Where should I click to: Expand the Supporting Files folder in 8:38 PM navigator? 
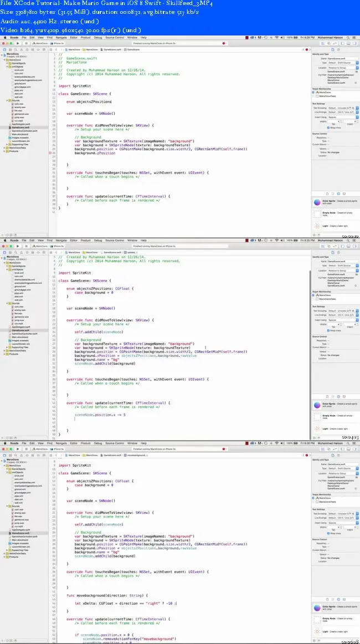point(8,550)
